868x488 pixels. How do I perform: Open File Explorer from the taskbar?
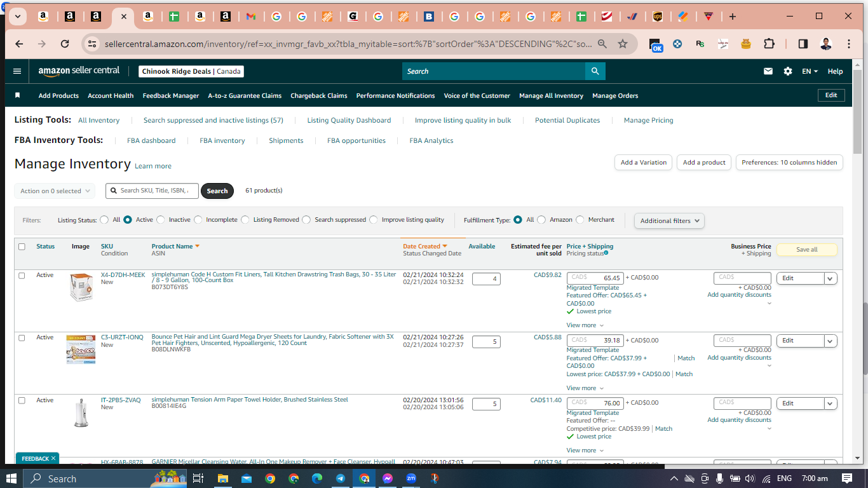[222, 478]
